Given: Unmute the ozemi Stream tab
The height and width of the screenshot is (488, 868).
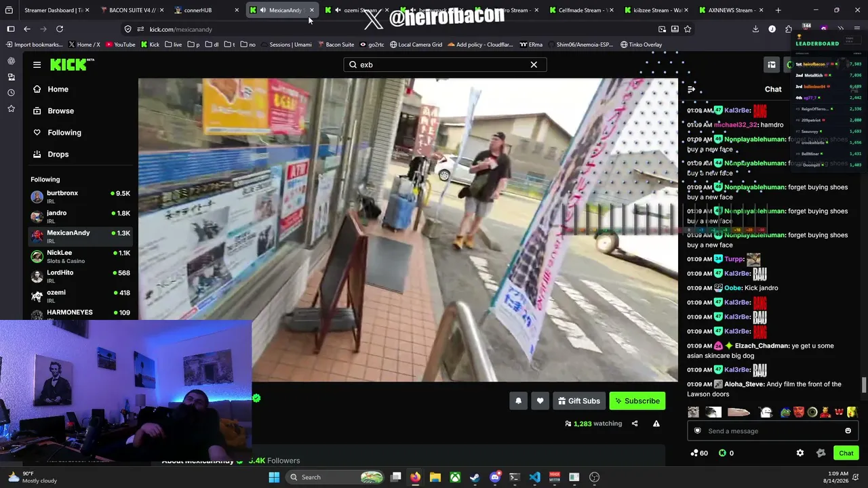Looking at the screenshot, I should [x=338, y=10].
